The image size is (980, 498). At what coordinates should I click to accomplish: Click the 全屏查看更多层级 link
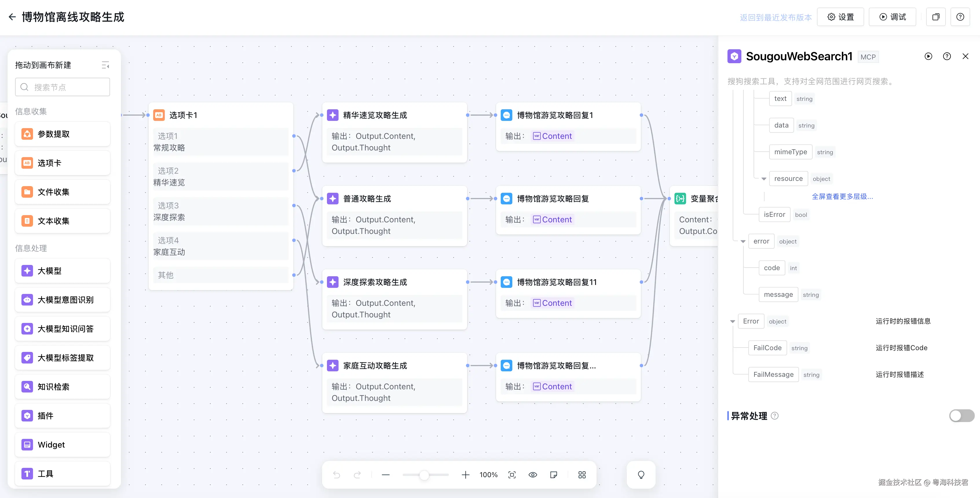[842, 197]
